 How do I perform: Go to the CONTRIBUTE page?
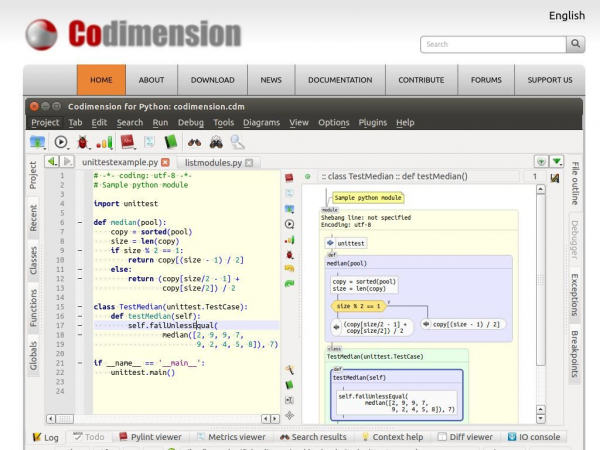(421, 80)
